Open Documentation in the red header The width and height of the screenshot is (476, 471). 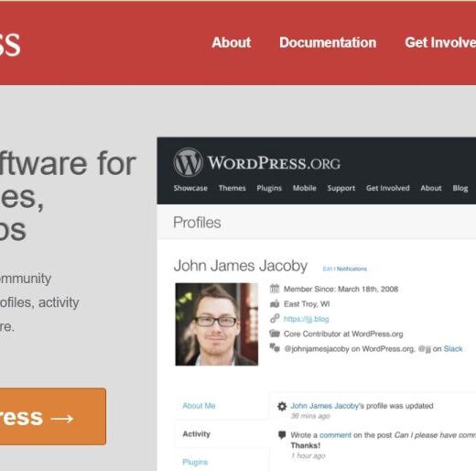coord(328,42)
